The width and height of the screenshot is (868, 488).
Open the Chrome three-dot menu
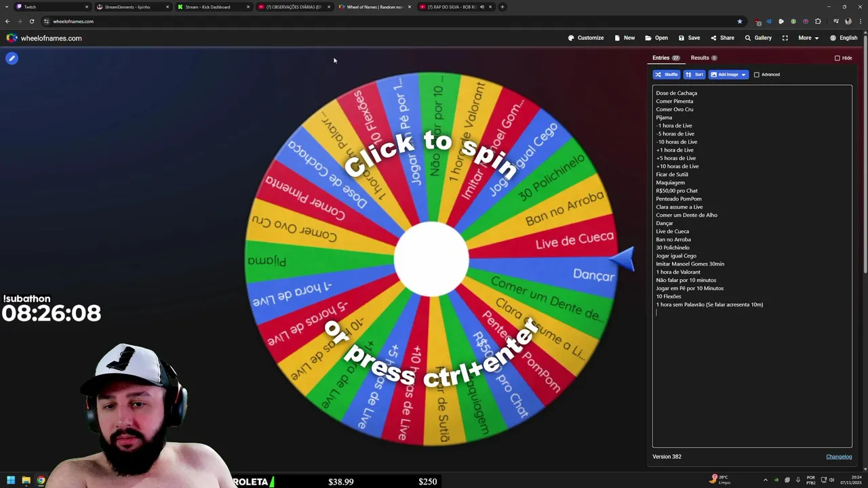pyautogui.click(x=861, y=21)
